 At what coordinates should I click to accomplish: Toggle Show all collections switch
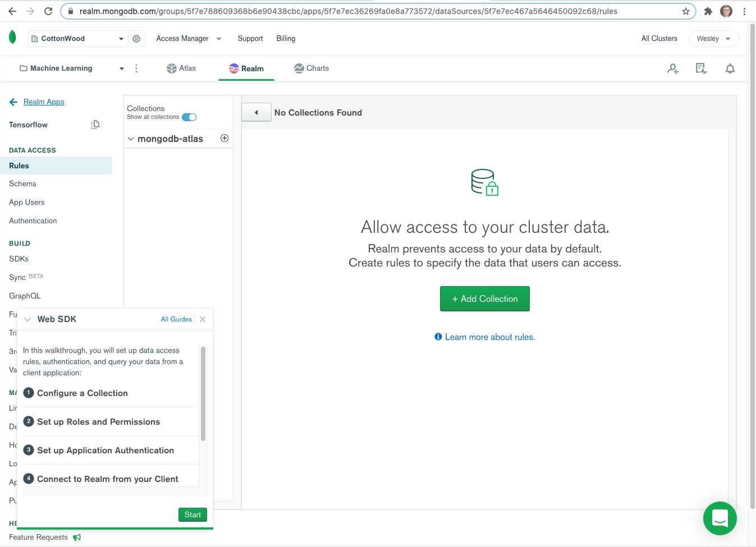coord(189,117)
